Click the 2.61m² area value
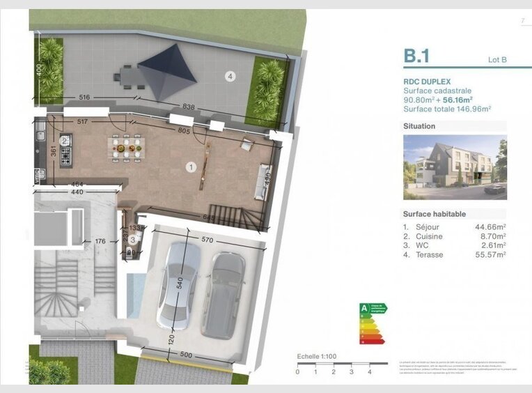This screenshot has height=393, width=532. click(493, 245)
